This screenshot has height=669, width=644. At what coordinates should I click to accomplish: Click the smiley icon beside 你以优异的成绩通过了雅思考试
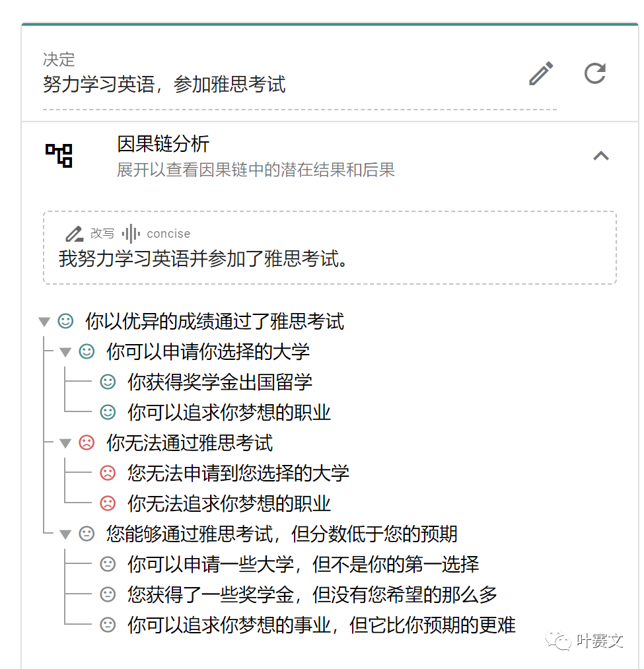pos(64,321)
